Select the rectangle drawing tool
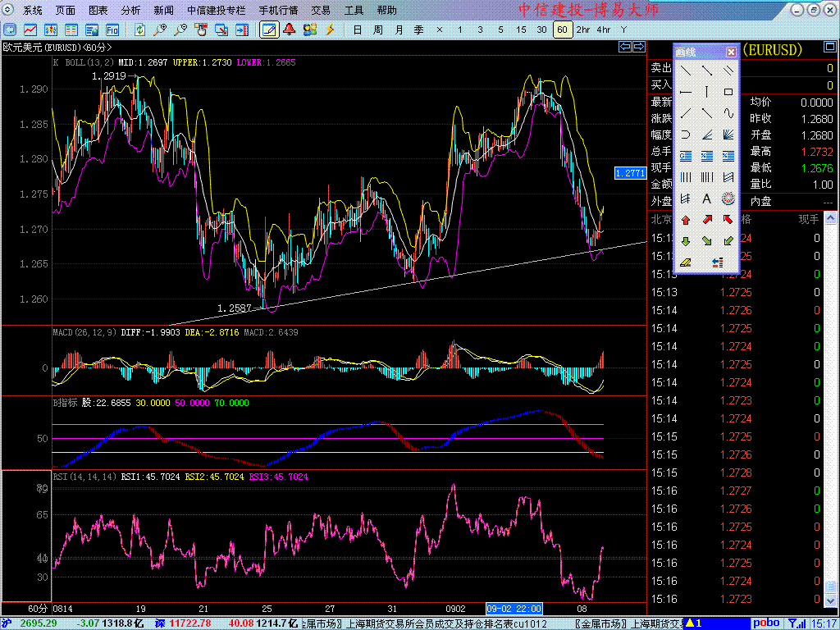840x630 pixels. (x=728, y=92)
